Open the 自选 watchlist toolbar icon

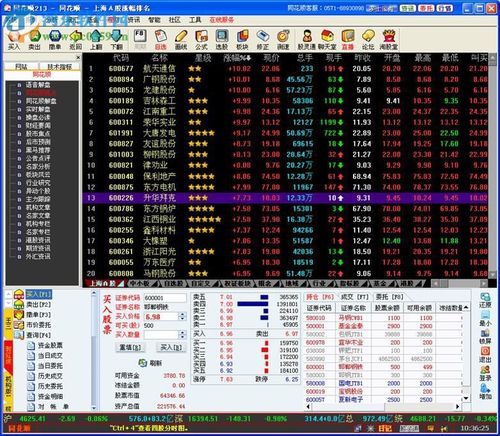[161, 39]
